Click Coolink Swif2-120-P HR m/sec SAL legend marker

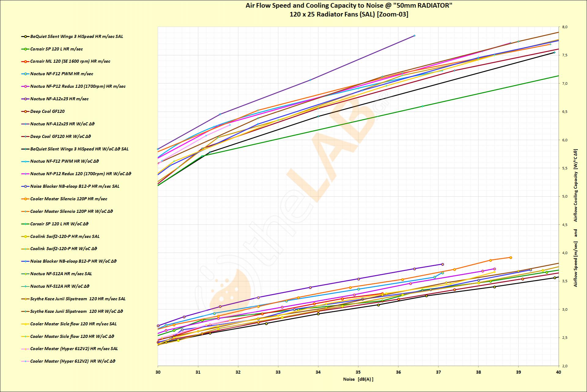tap(25, 237)
